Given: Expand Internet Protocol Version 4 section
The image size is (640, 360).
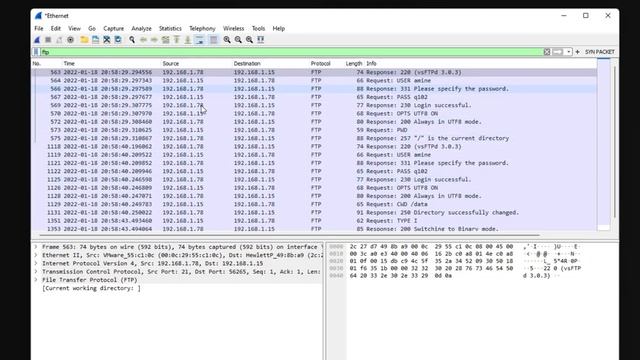Looking at the screenshot, I should point(36,263).
